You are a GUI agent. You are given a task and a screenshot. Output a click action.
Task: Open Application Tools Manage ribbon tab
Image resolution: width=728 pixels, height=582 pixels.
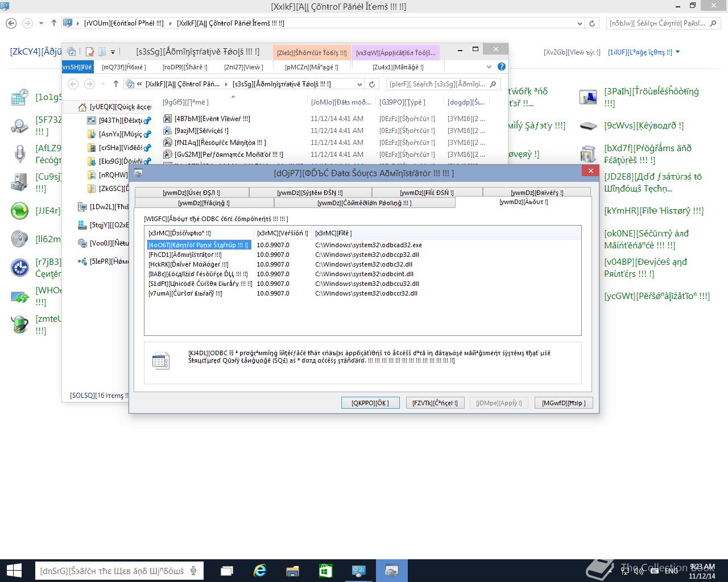pyautogui.click(x=398, y=67)
